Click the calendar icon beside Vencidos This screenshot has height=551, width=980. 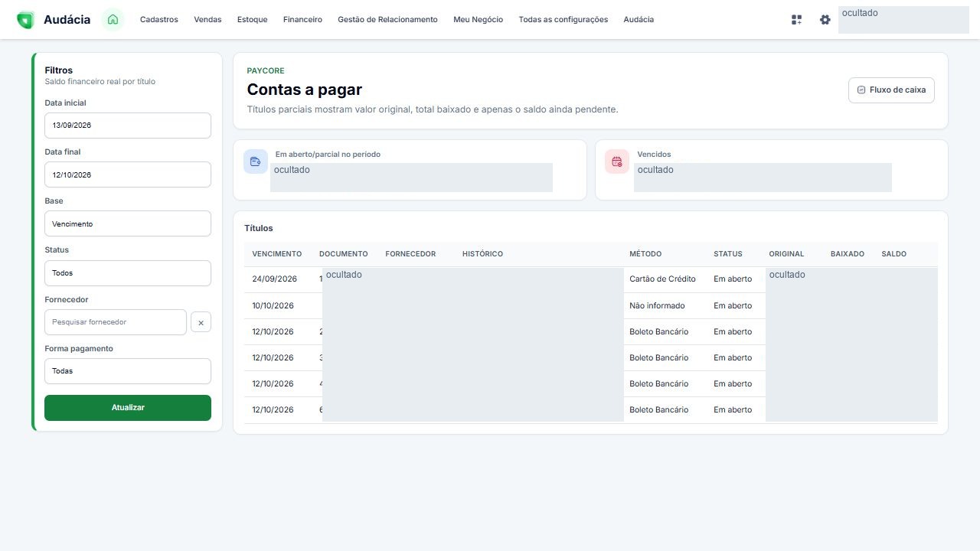(617, 161)
